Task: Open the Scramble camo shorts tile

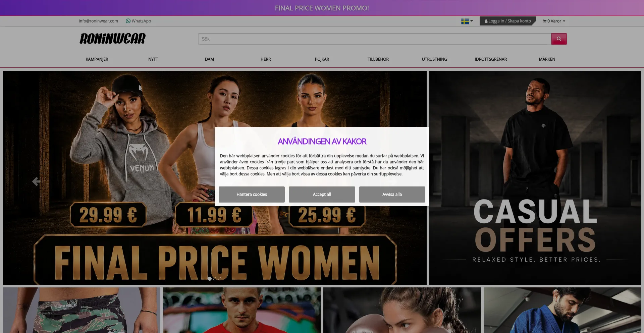Action: [82, 310]
